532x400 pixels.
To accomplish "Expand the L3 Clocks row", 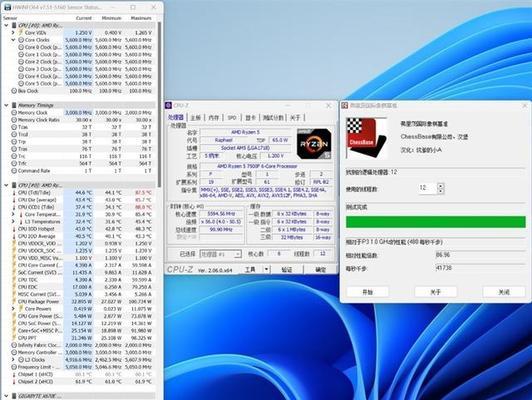I will pyautogui.click(x=13, y=360).
